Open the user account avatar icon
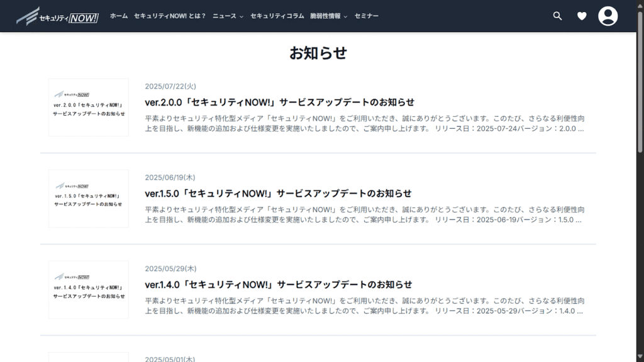Screen dimensions: 644x362 point(608,16)
